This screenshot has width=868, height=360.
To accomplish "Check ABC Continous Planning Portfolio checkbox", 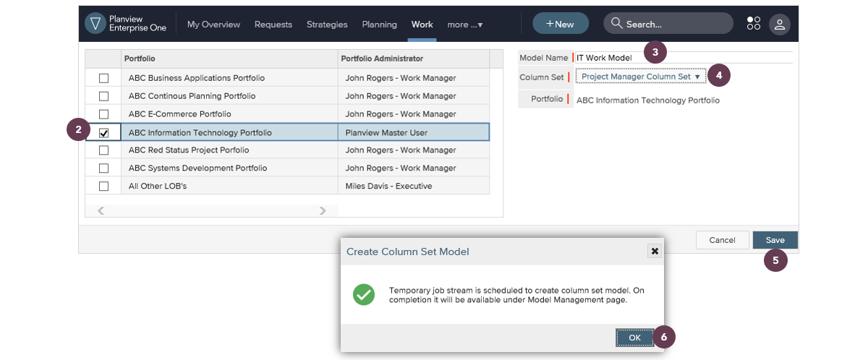I will click(x=103, y=96).
